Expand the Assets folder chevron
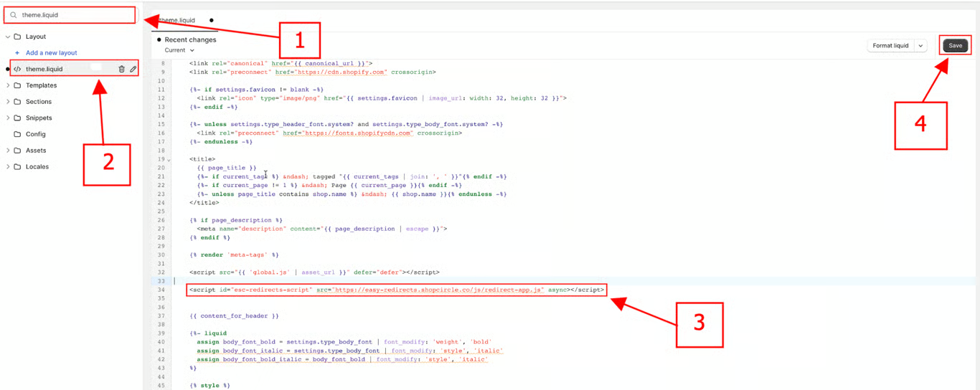 (x=8, y=151)
